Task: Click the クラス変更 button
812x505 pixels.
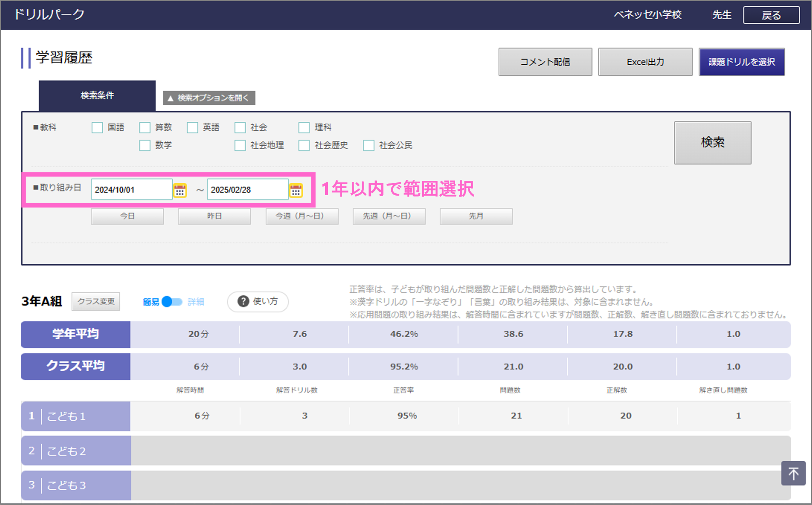Action: (96, 302)
